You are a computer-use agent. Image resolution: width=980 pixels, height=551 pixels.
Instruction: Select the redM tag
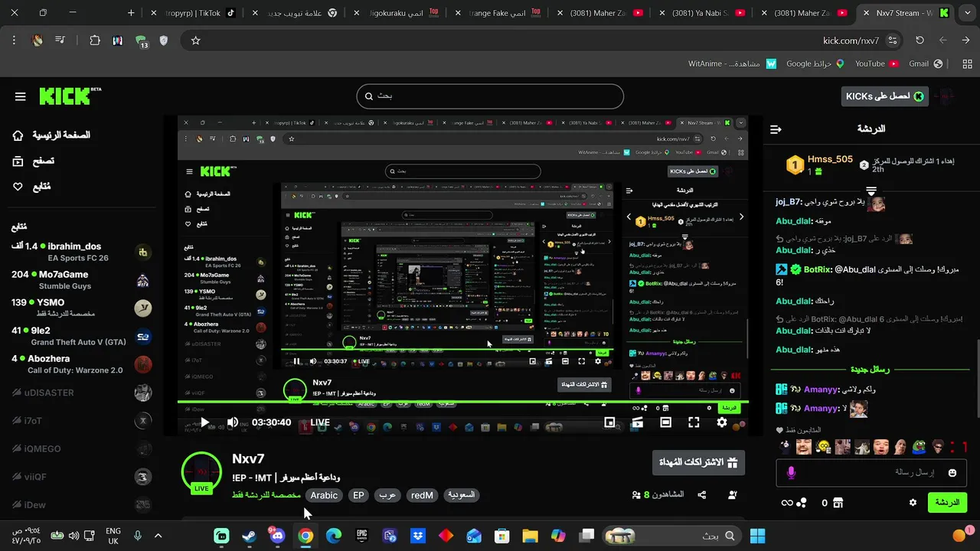click(422, 495)
